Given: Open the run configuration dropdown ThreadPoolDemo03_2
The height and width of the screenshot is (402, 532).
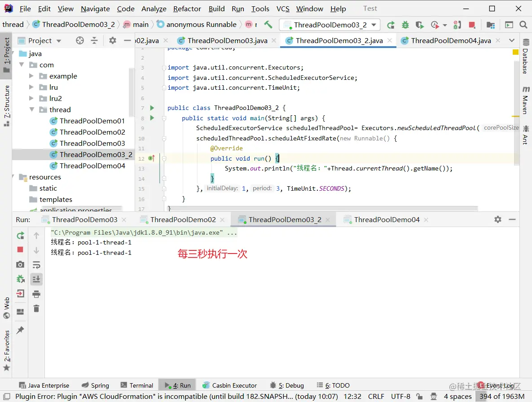Looking at the screenshot, I should coord(329,25).
